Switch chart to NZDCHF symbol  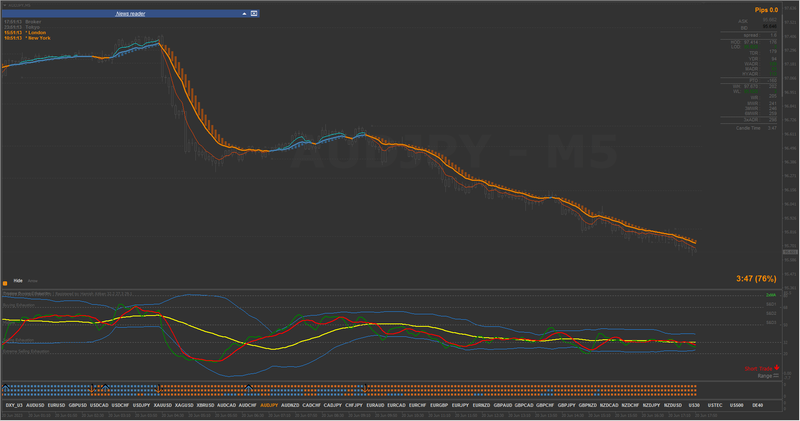coord(630,405)
